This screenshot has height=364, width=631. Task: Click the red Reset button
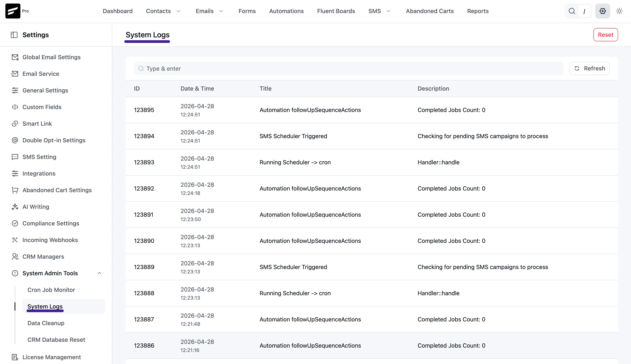point(605,35)
